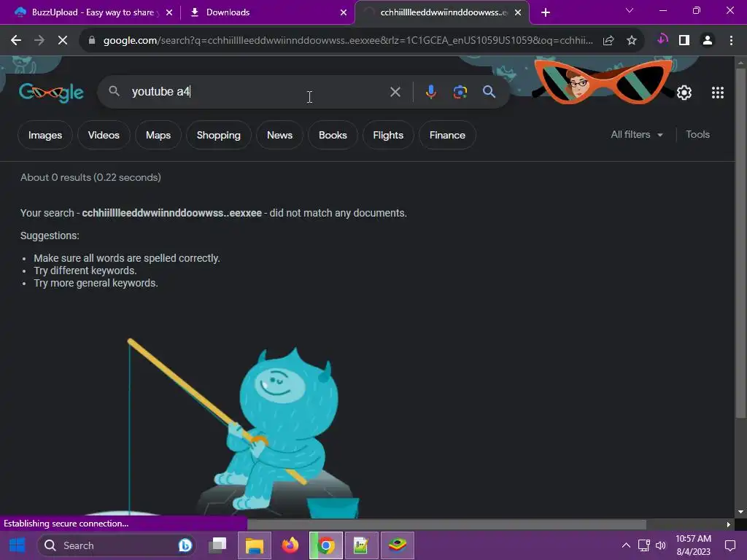Open the pink download manager extension icon
This screenshot has height=560, width=747.
(662, 39)
